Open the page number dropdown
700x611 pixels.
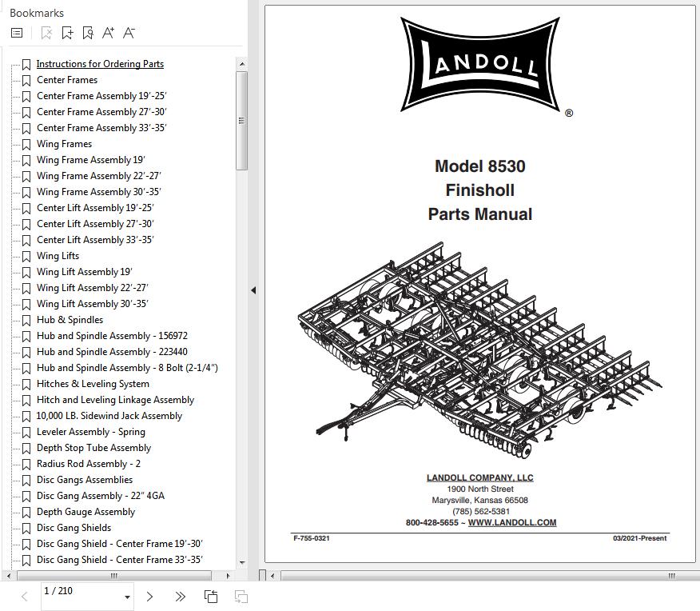coord(127,597)
